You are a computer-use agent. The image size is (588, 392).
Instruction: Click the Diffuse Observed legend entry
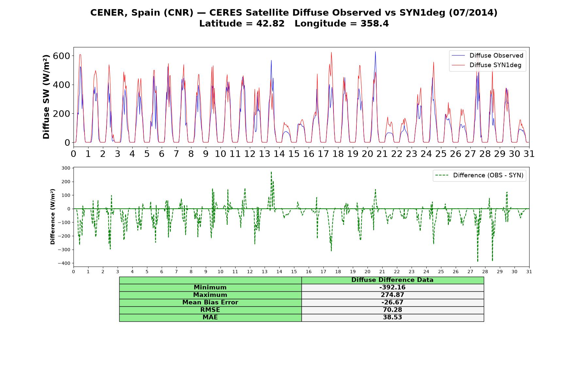(x=487, y=56)
